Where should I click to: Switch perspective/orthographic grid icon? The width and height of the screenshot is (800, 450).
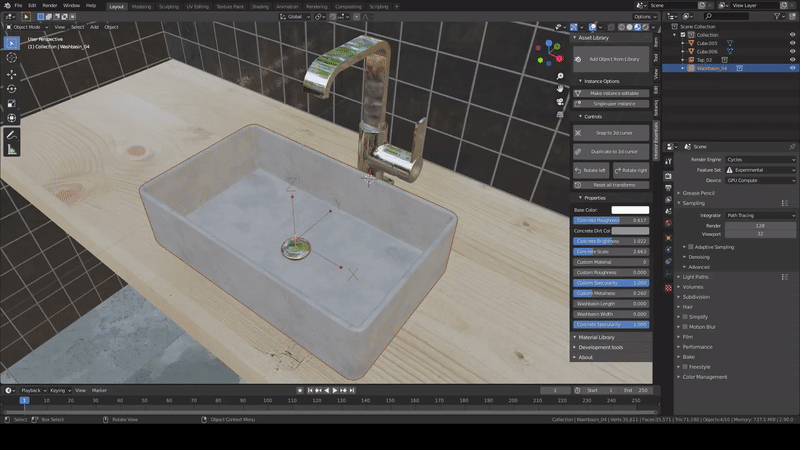[560, 114]
